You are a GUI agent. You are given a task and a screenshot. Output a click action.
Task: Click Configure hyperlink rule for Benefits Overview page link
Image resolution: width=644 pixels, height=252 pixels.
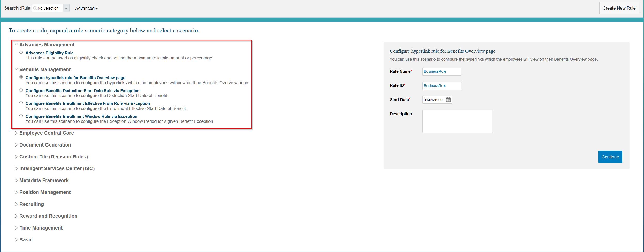coord(75,78)
